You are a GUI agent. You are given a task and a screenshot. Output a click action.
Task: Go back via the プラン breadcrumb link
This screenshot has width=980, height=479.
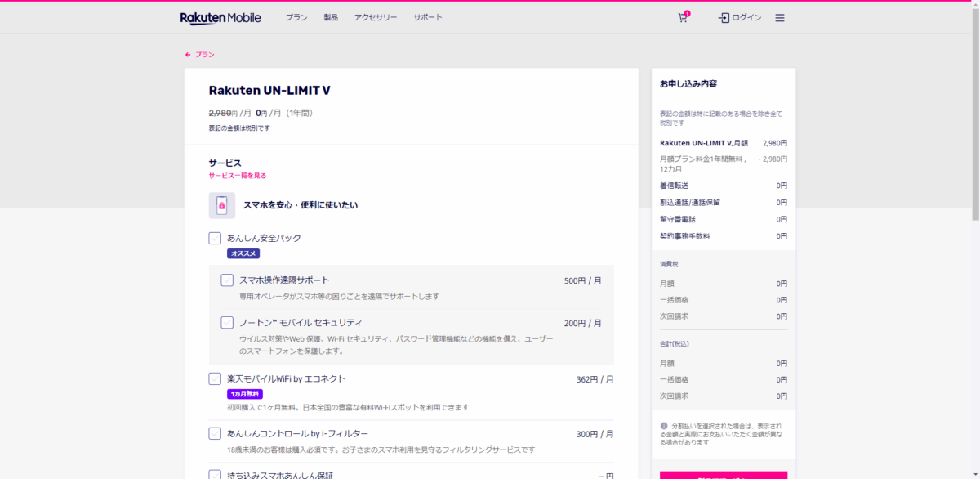pyautogui.click(x=205, y=55)
